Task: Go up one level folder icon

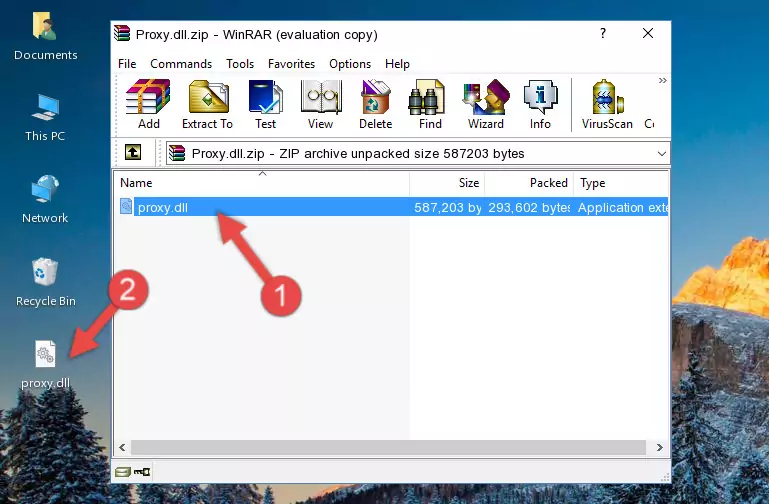Action: tap(133, 152)
